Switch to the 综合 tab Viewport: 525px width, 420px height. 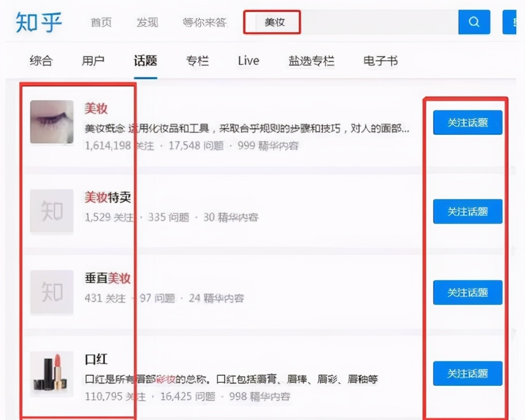coord(41,61)
